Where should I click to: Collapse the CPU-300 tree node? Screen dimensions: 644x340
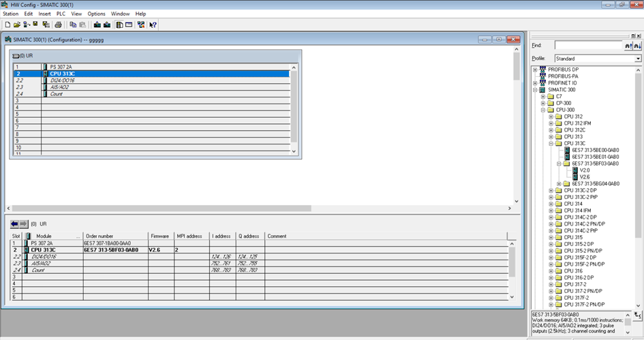click(543, 110)
